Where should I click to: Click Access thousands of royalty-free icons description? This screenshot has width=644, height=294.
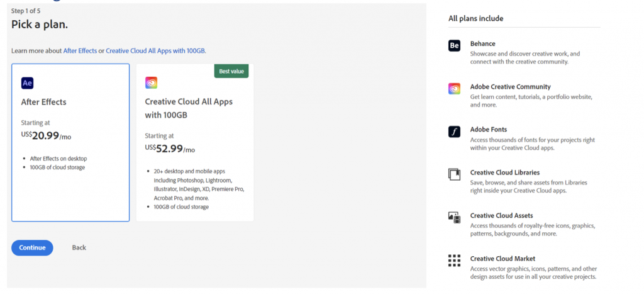coord(533,230)
